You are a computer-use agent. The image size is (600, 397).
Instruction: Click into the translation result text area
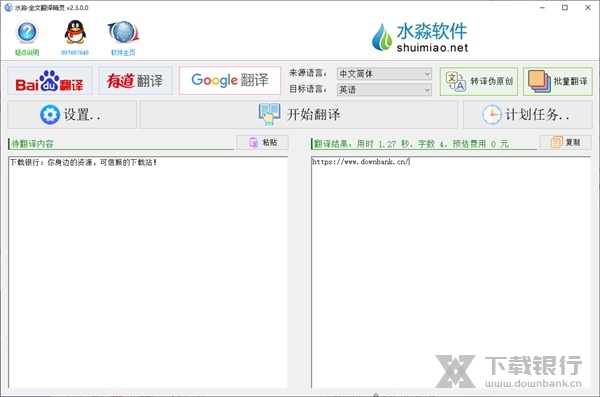(451, 272)
